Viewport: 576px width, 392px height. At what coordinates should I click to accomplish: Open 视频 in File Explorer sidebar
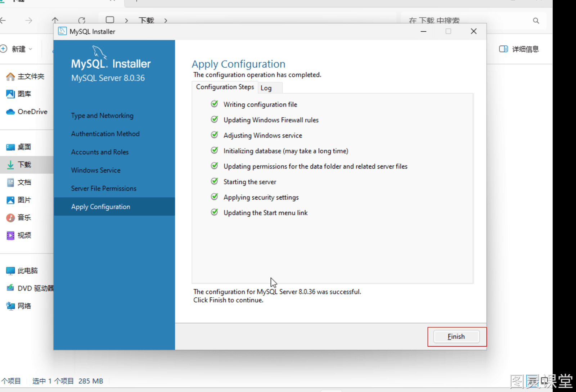tap(19, 235)
